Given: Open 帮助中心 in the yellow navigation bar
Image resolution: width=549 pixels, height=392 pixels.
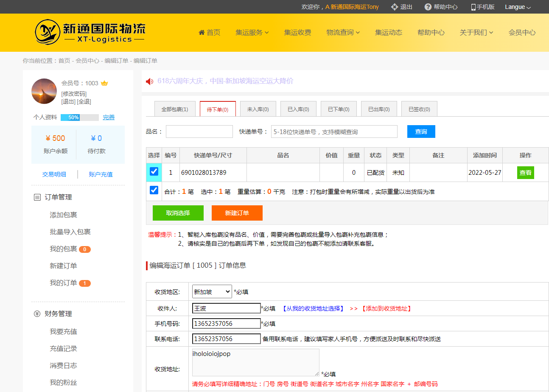Looking at the screenshot, I should click(431, 32).
